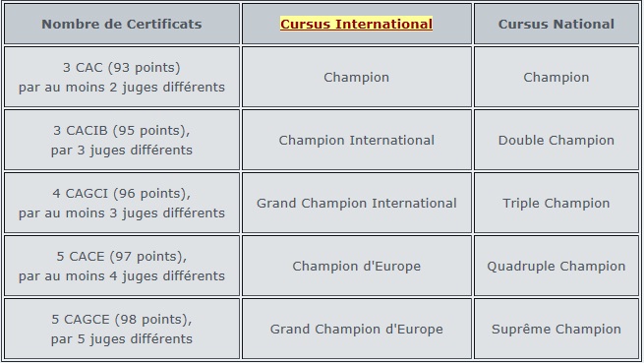644x363 pixels.
Task: Click text 'par 5 juges différents'
Action: point(122,338)
